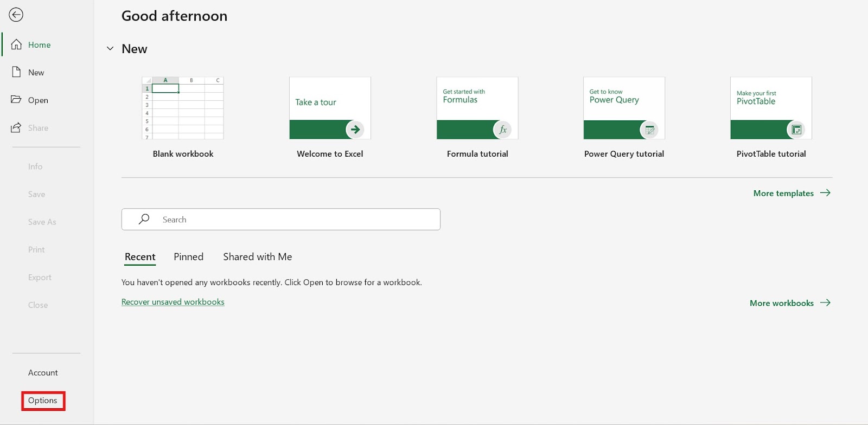Image resolution: width=868 pixels, height=425 pixels.
Task: Open the More workbooks link
Action: coord(782,303)
